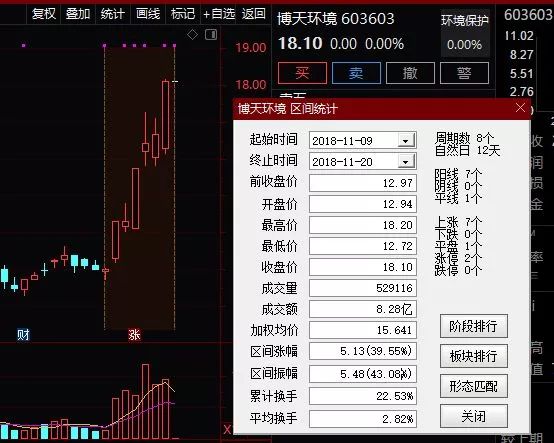Expand the 终止时间 date dropdown

tap(406, 162)
